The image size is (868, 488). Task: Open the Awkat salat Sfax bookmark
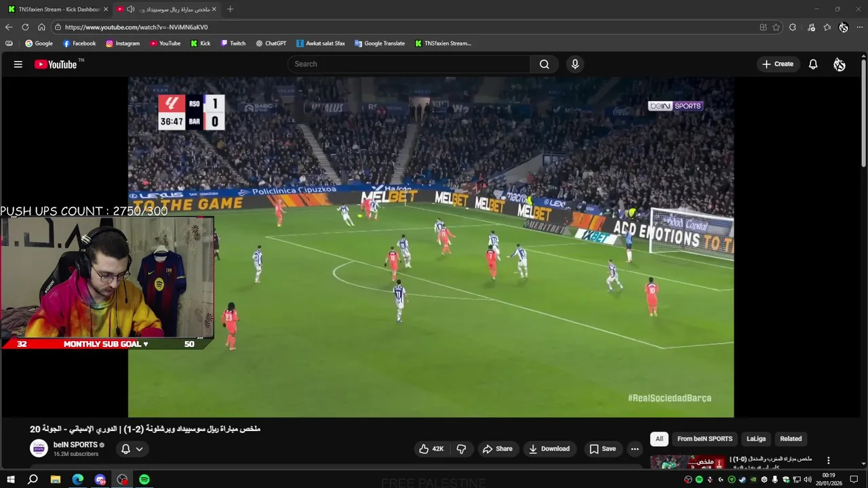pos(321,43)
